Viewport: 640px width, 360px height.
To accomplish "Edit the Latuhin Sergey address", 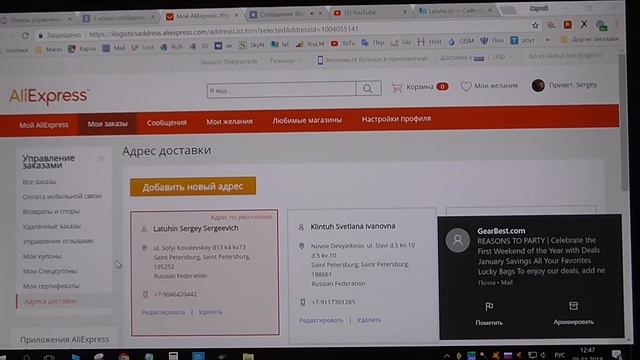I will click(x=163, y=312).
